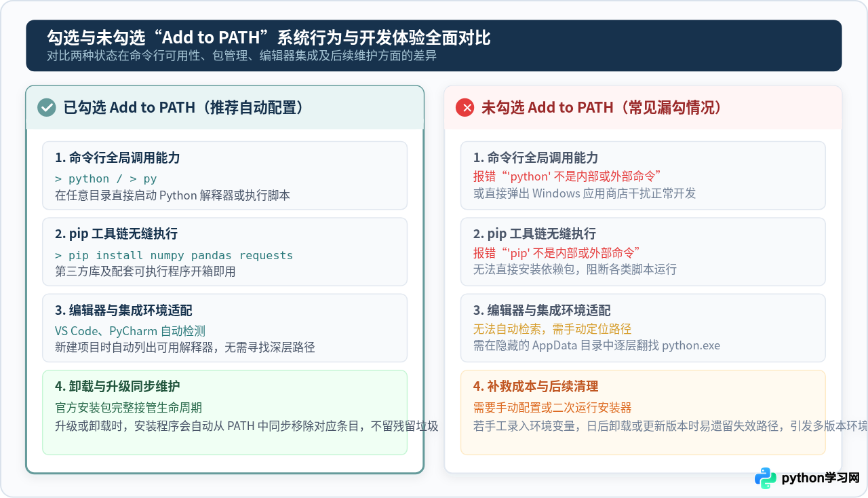
Task: Click the line 需在隐藏的 AppData 目录中逐层翻找 python.exe
Action: point(597,345)
